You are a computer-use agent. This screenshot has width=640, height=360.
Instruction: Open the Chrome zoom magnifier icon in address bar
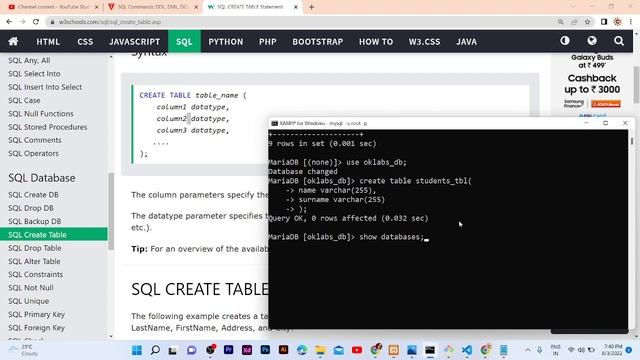coord(560,22)
